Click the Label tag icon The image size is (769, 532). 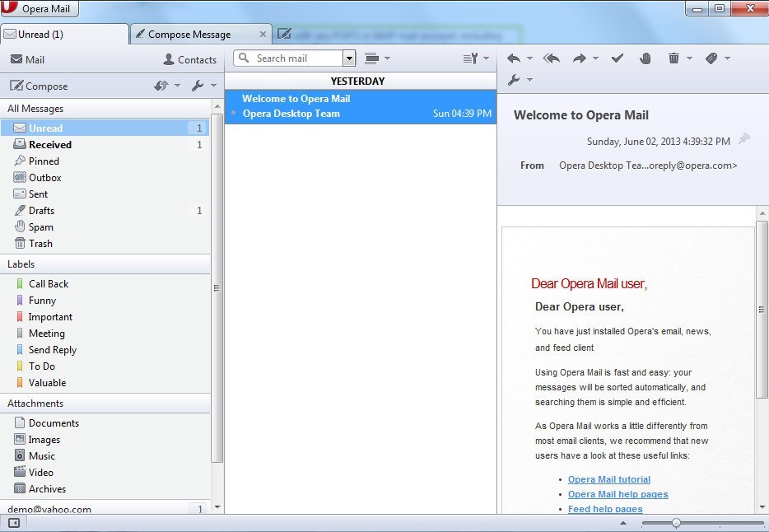[x=711, y=58]
